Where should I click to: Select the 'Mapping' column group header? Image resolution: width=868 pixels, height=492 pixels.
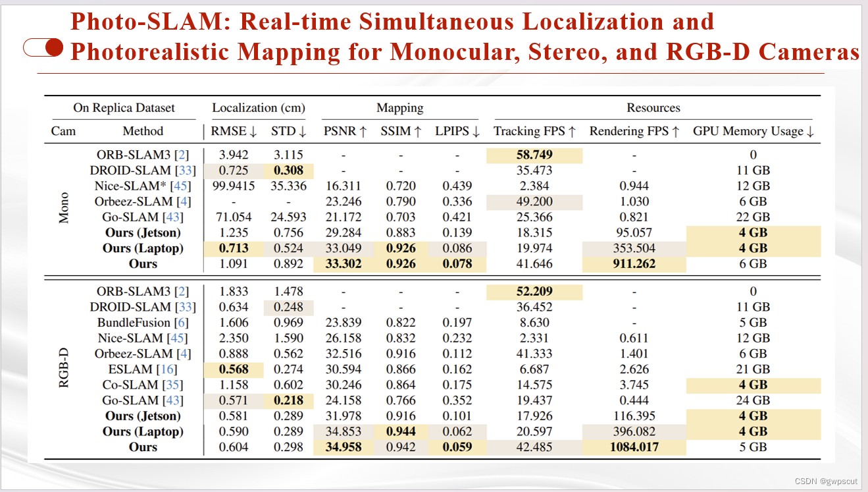[400, 108]
